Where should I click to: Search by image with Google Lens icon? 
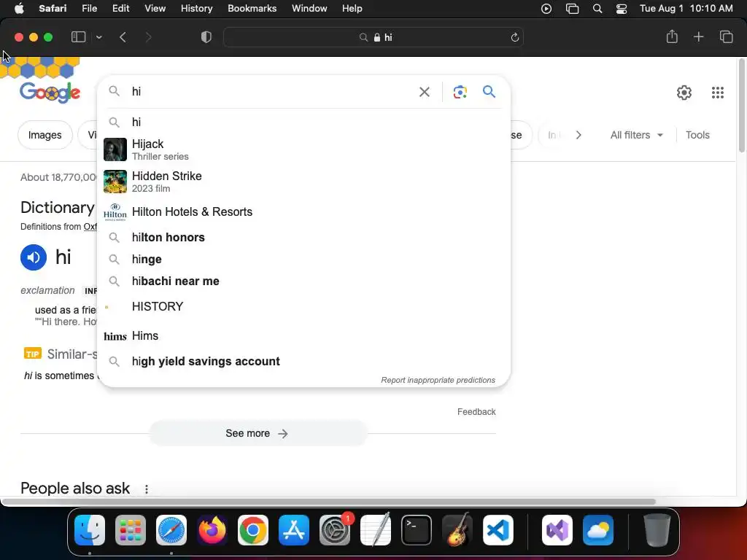click(x=460, y=92)
